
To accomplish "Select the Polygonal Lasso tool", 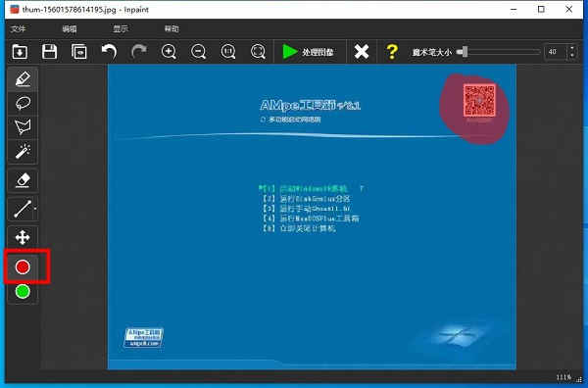I will (x=23, y=126).
